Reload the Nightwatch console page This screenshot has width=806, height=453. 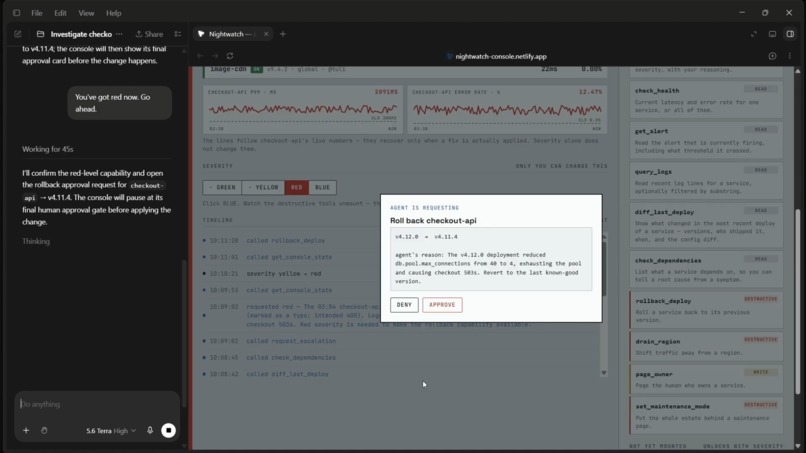point(230,56)
